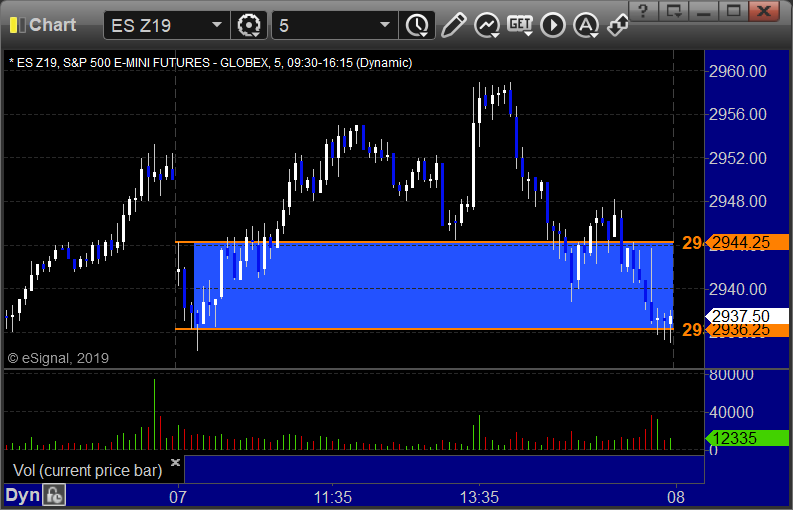Open the alerts circled A icon
The width and height of the screenshot is (793, 510).
tap(586, 25)
